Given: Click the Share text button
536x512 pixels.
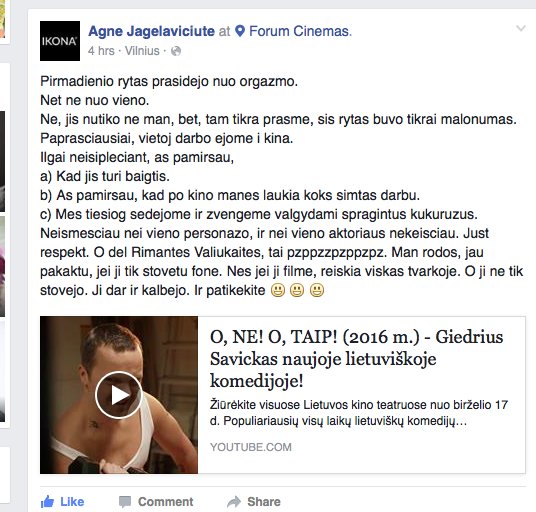Looking at the screenshot, I should pyautogui.click(x=264, y=502).
